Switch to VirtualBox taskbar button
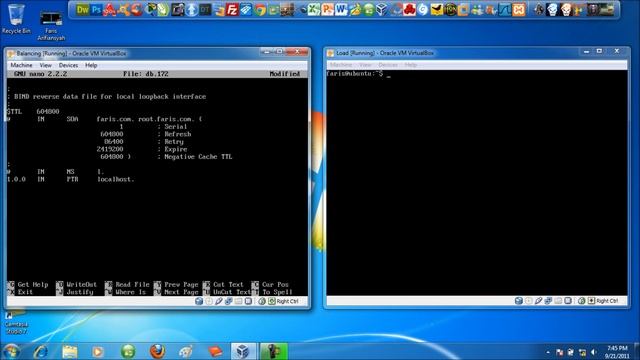This screenshot has height=360, width=640. pos(243,351)
